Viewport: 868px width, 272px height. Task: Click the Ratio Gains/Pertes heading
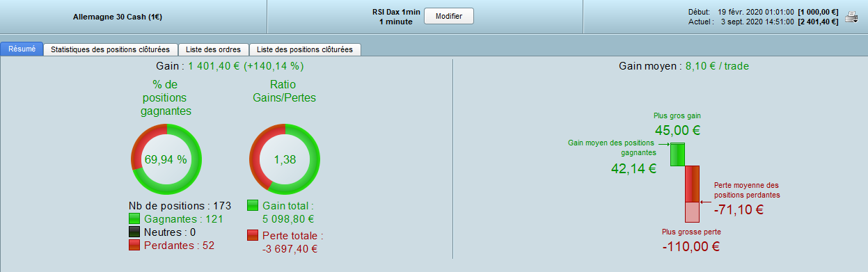coord(285,91)
